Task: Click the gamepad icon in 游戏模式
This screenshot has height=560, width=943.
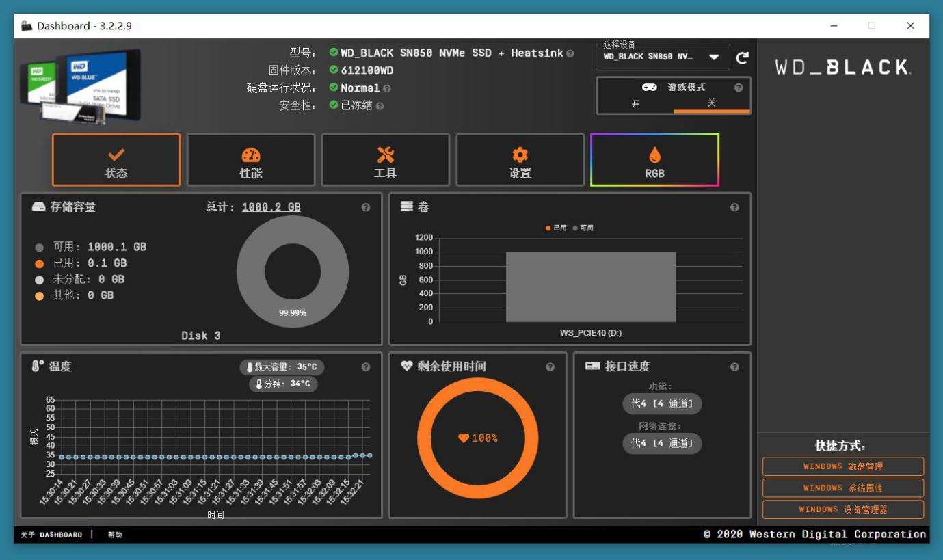Action: (x=649, y=88)
